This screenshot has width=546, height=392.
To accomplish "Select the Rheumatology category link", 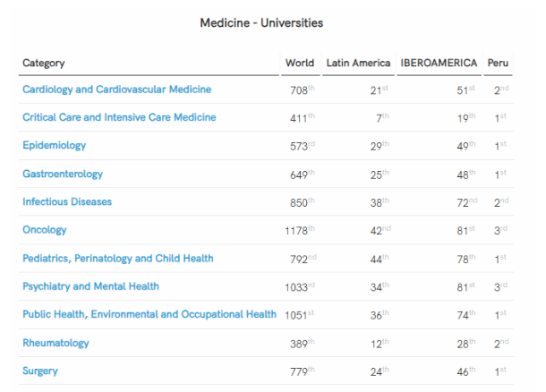I will (x=55, y=343).
